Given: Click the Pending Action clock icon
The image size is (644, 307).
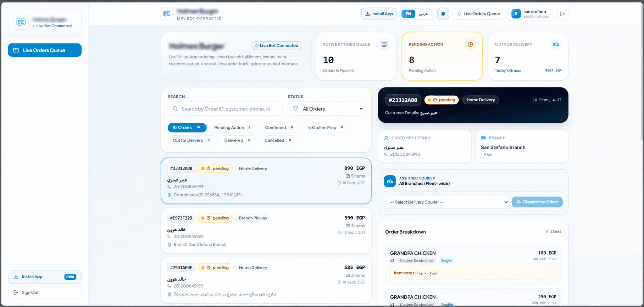Looking at the screenshot, I should [x=470, y=44].
